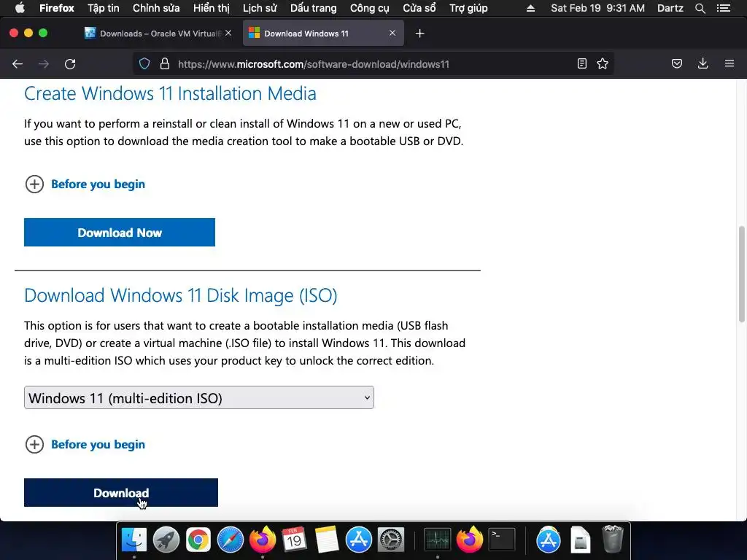This screenshot has height=560, width=747.
Task: Expand Before you begin under Disk Image section
Action: pyautogui.click(x=85, y=444)
